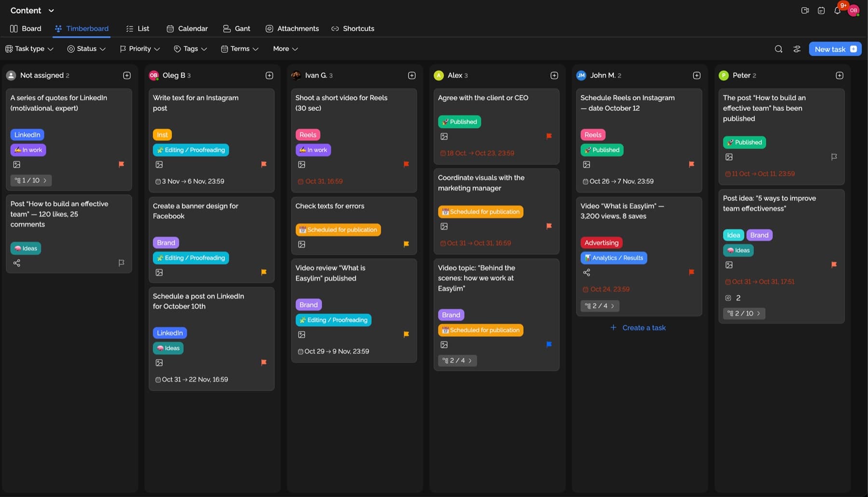Click image icon on Instagram post card

coord(159,164)
